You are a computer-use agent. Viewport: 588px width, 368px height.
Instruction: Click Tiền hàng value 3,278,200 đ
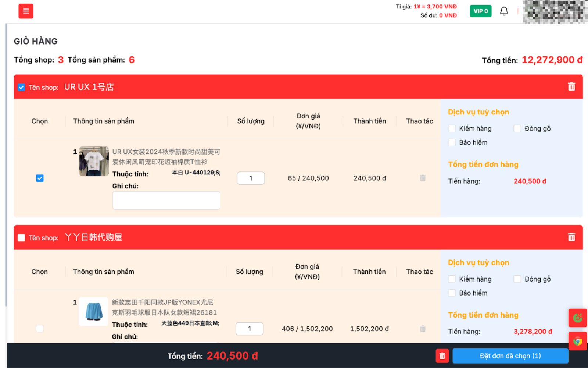click(533, 332)
